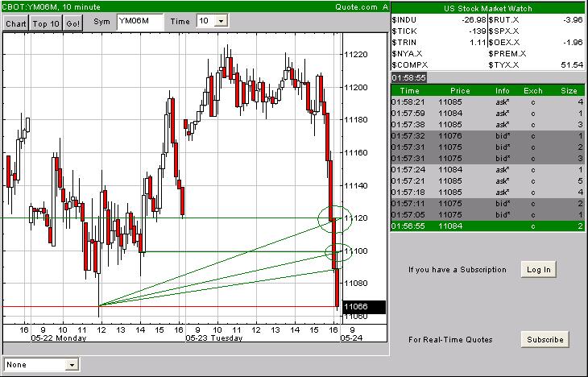588x377 pixels.
Task: Click the 05-22 Monday date label
Action: click(x=59, y=338)
